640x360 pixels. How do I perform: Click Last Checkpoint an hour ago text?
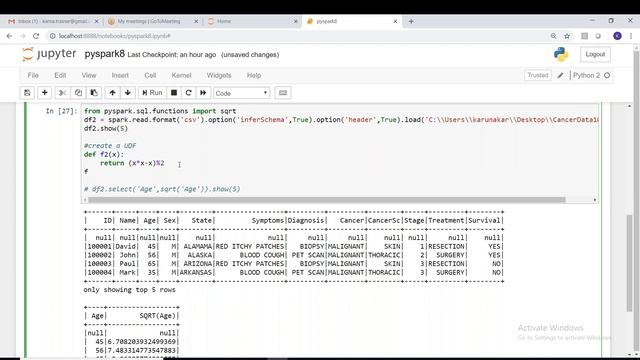[171, 55]
